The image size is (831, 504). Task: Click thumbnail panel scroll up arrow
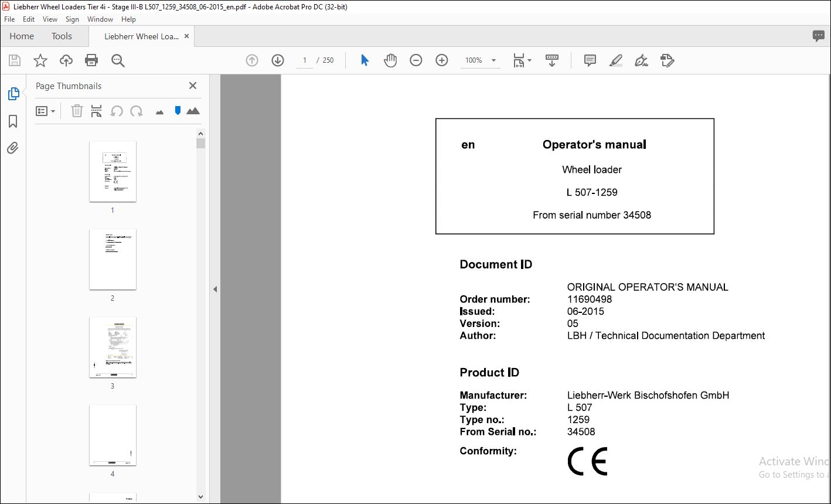point(200,133)
